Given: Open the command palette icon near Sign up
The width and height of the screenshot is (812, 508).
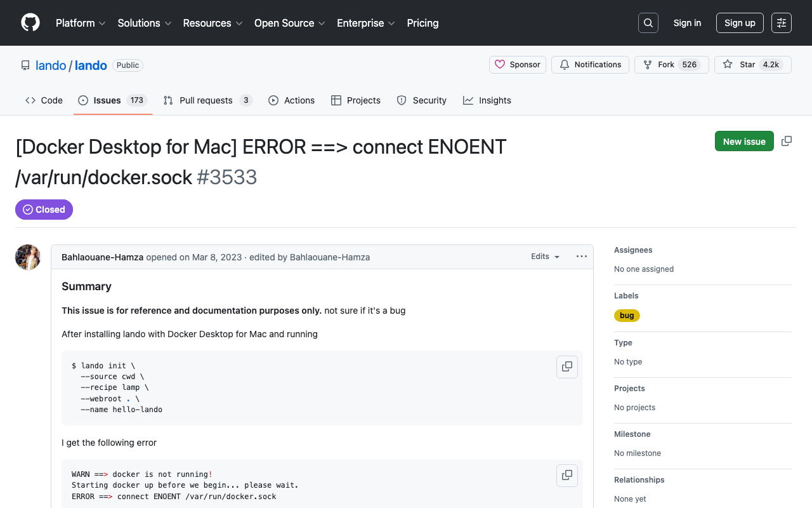Looking at the screenshot, I should tap(781, 23).
